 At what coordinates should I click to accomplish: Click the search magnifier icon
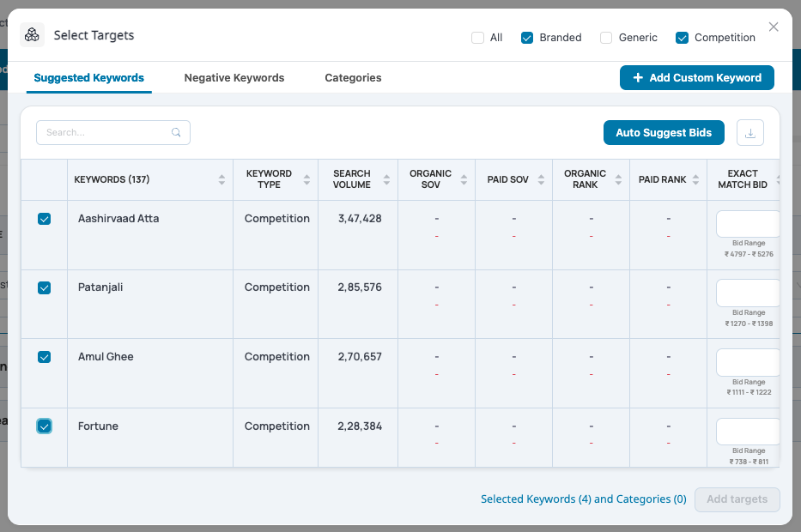pyautogui.click(x=176, y=132)
